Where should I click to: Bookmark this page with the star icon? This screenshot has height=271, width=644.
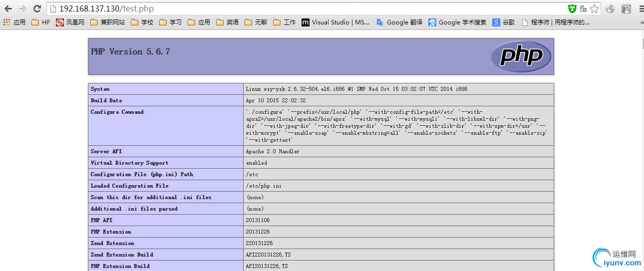tap(594, 8)
